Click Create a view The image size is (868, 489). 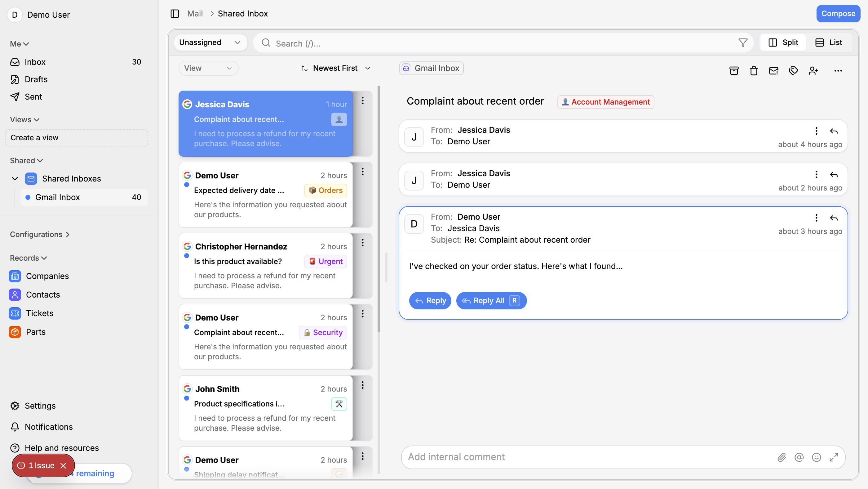pos(77,137)
